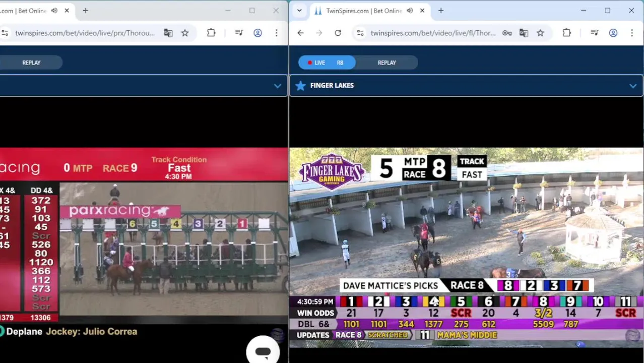Open saved password key icon in right window
This screenshot has height=363, width=644.
(x=507, y=33)
